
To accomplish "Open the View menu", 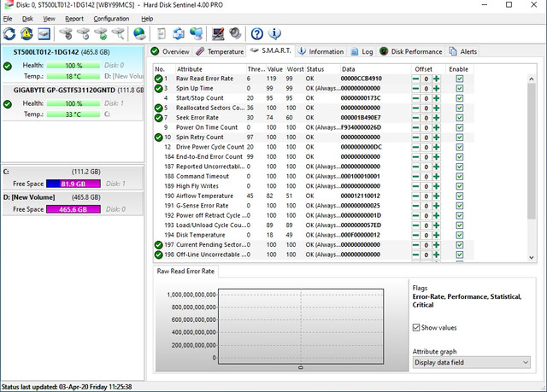I will (49, 19).
